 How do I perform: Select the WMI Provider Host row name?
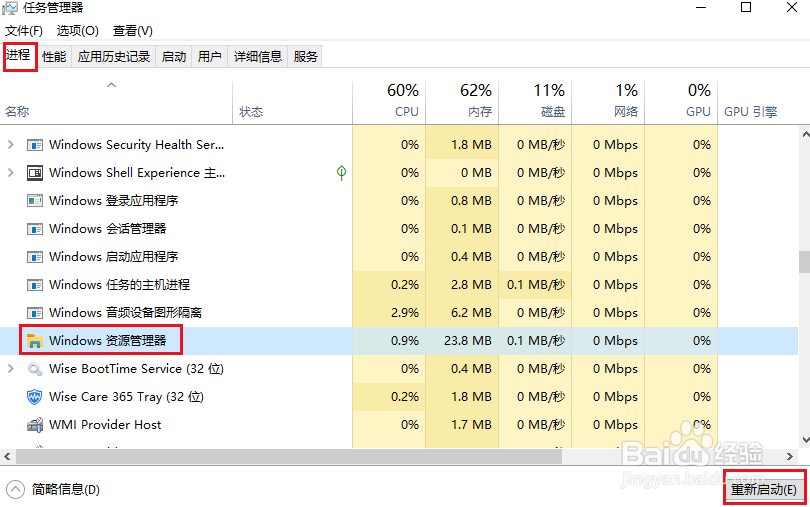105,425
